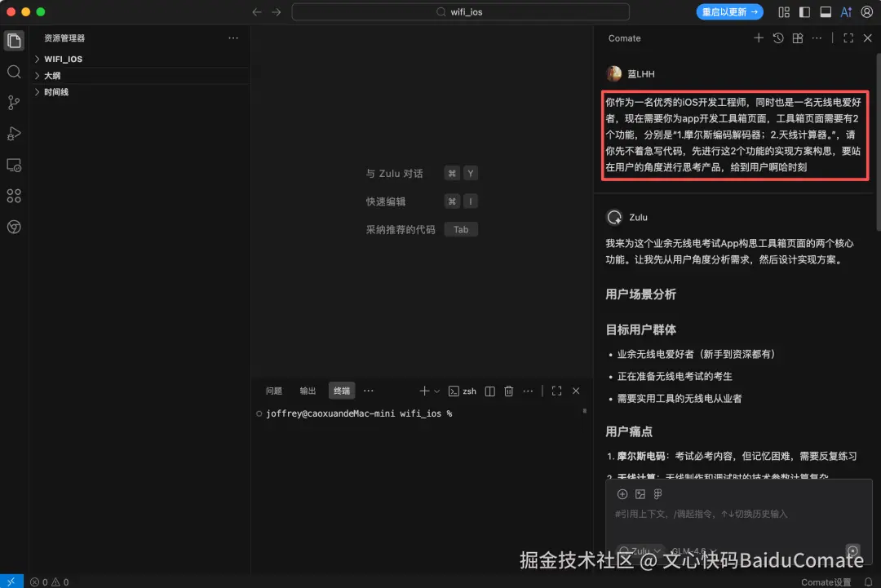Toggle the primary sidebar visibility
Image resolution: width=881 pixels, height=588 pixels.
coord(804,11)
